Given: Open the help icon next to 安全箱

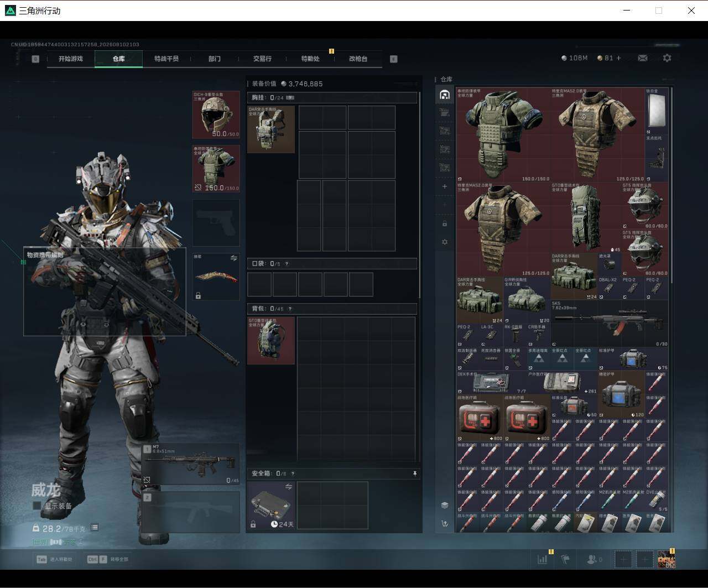Looking at the screenshot, I should [x=293, y=473].
